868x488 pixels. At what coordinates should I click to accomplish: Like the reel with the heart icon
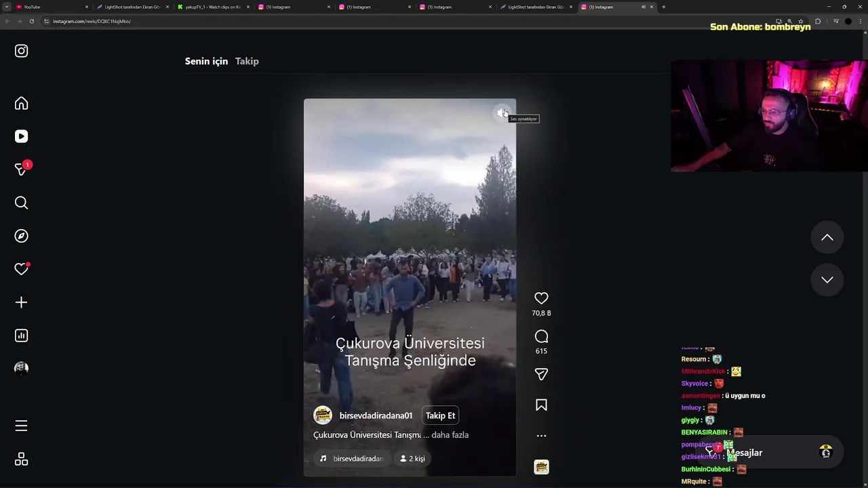[541, 298]
